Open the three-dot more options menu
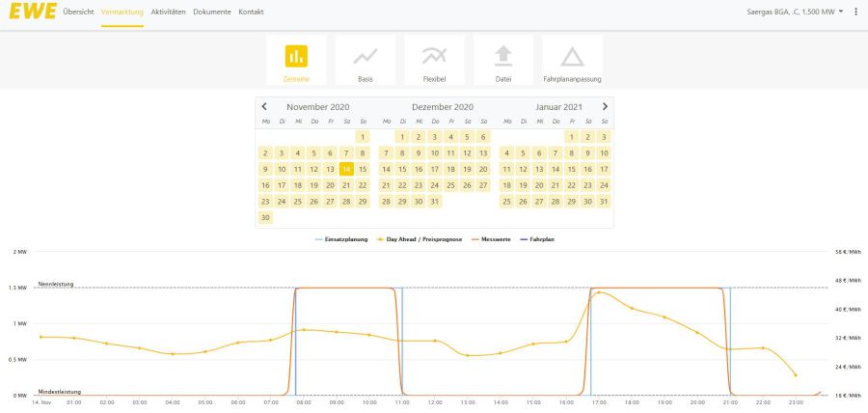Image resolution: width=868 pixels, height=413 pixels. pyautogui.click(x=855, y=12)
